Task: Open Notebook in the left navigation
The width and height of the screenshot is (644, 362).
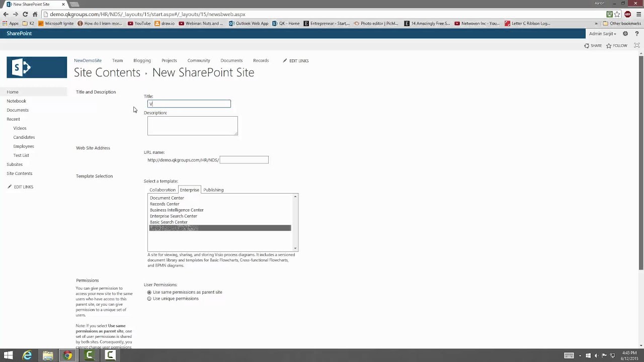Action: (16, 101)
